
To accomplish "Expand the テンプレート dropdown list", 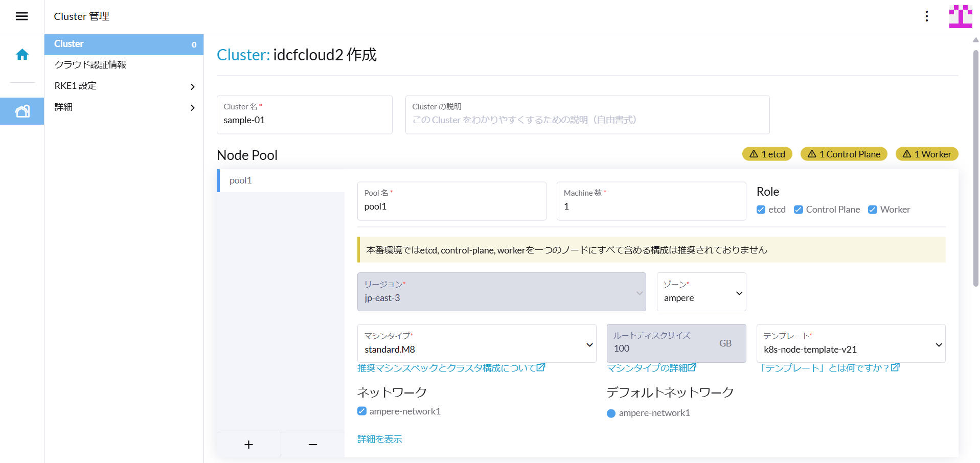I will [x=851, y=344].
